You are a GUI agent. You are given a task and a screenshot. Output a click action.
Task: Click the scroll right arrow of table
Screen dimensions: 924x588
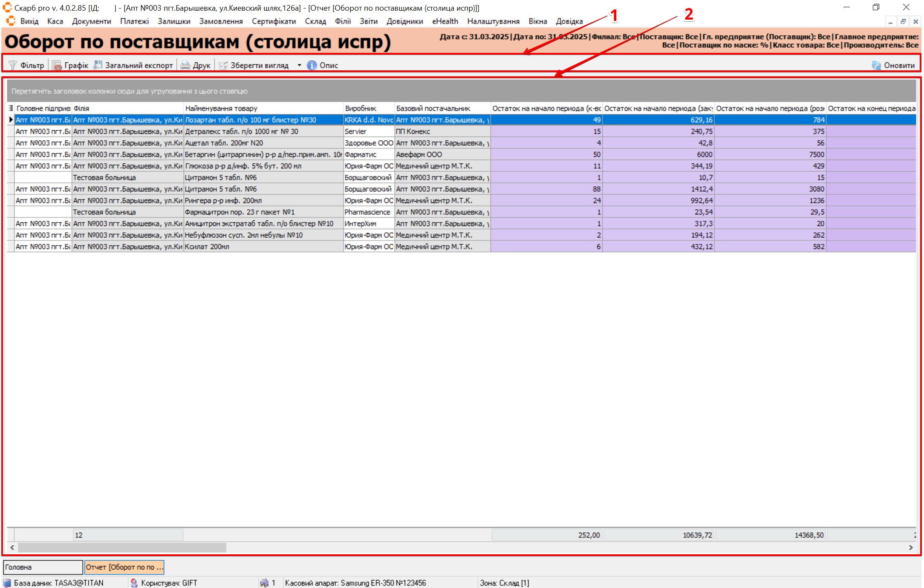click(x=911, y=547)
